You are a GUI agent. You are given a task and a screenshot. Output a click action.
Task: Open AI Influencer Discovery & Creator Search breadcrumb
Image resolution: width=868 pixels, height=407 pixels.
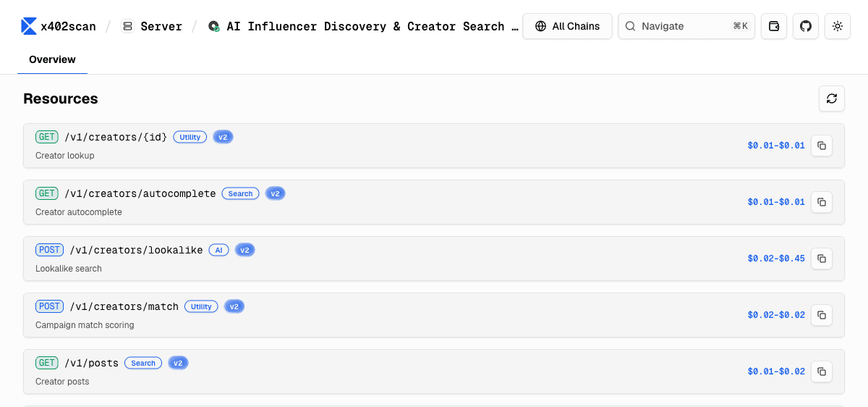click(x=363, y=26)
